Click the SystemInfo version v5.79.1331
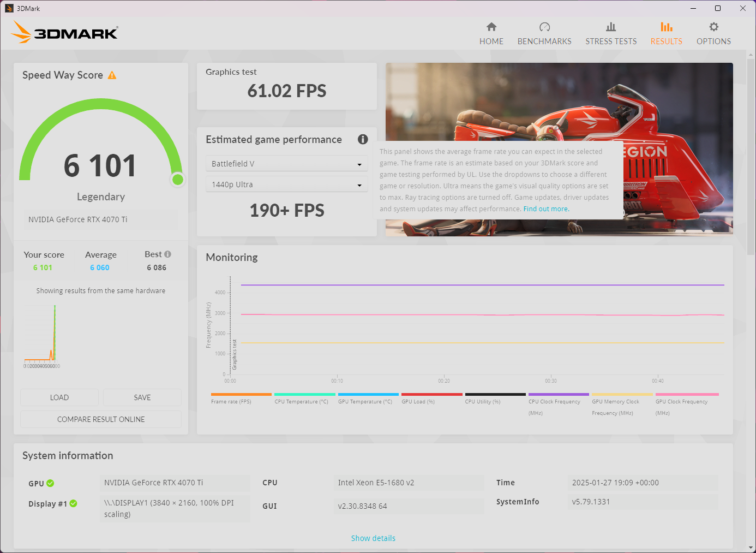The height and width of the screenshot is (553, 756). coord(643,502)
